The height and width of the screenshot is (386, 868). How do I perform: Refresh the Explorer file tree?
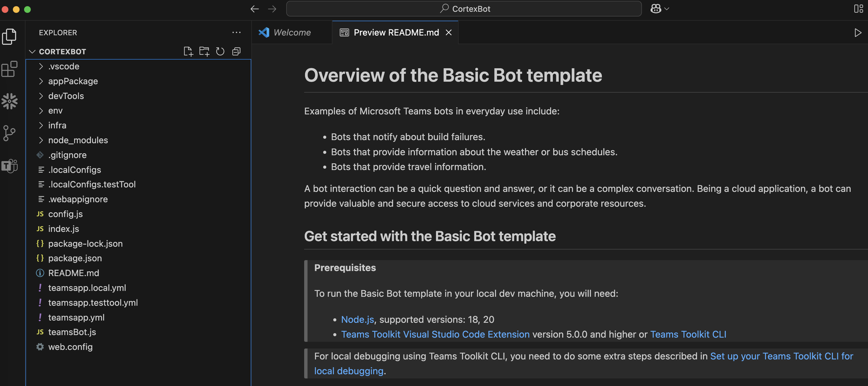point(220,51)
